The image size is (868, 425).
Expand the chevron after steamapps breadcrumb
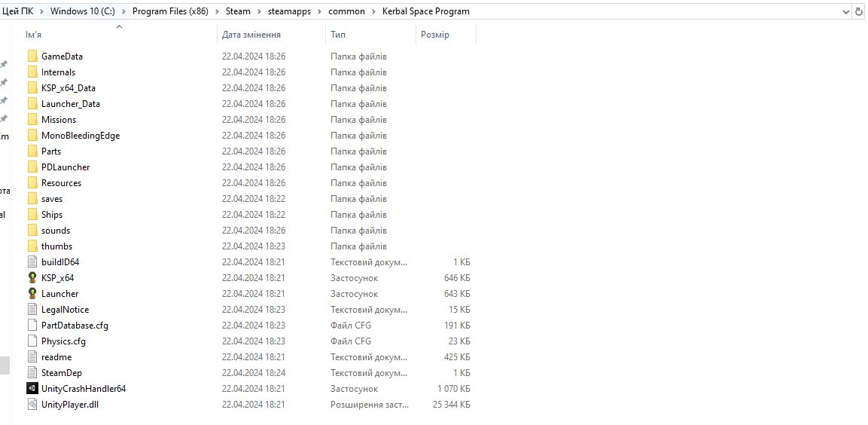click(x=320, y=11)
